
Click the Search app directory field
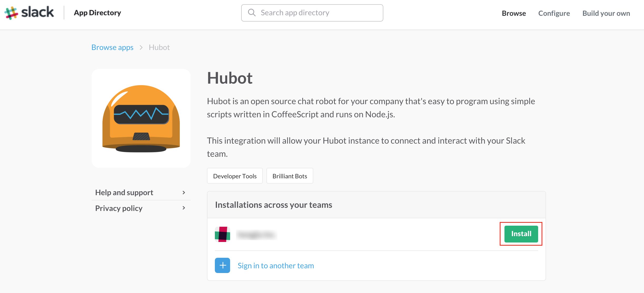pyautogui.click(x=312, y=12)
